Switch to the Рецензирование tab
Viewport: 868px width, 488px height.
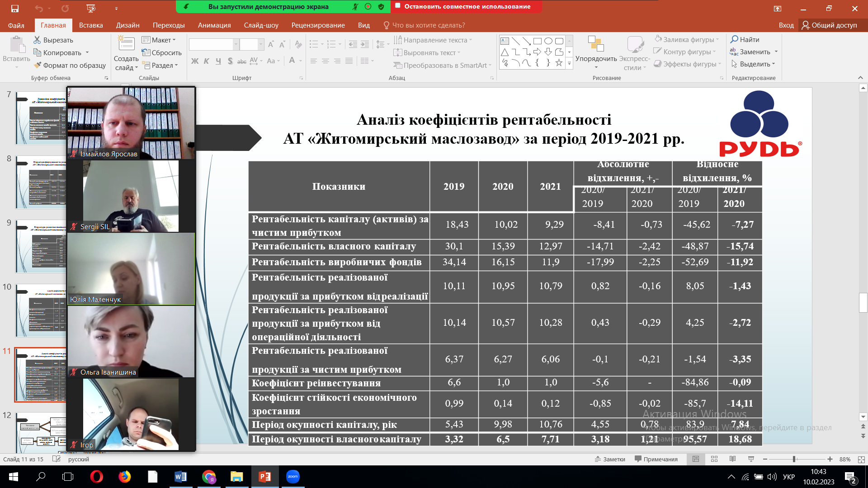click(x=318, y=25)
